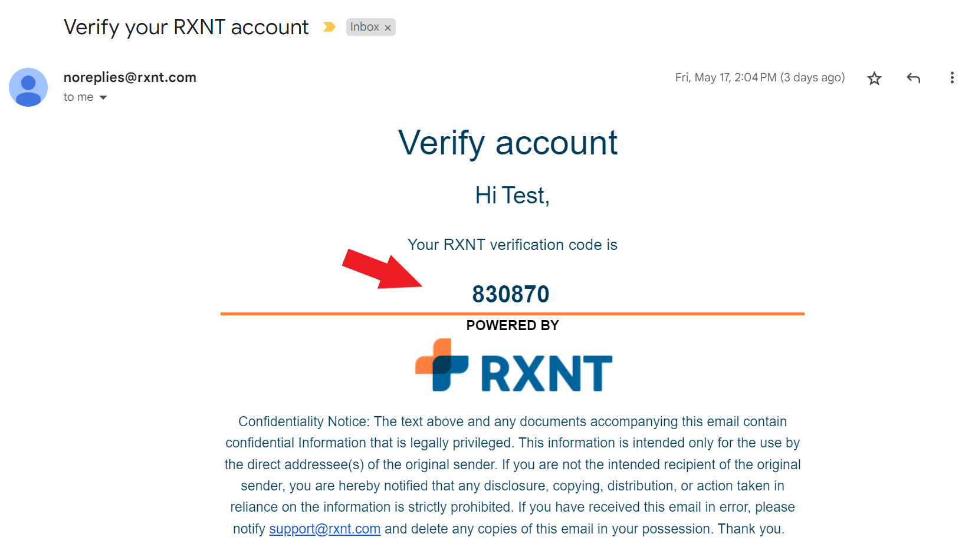Click the 'Verify account' heading
This screenshot has width=975, height=560.
point(508,143)
